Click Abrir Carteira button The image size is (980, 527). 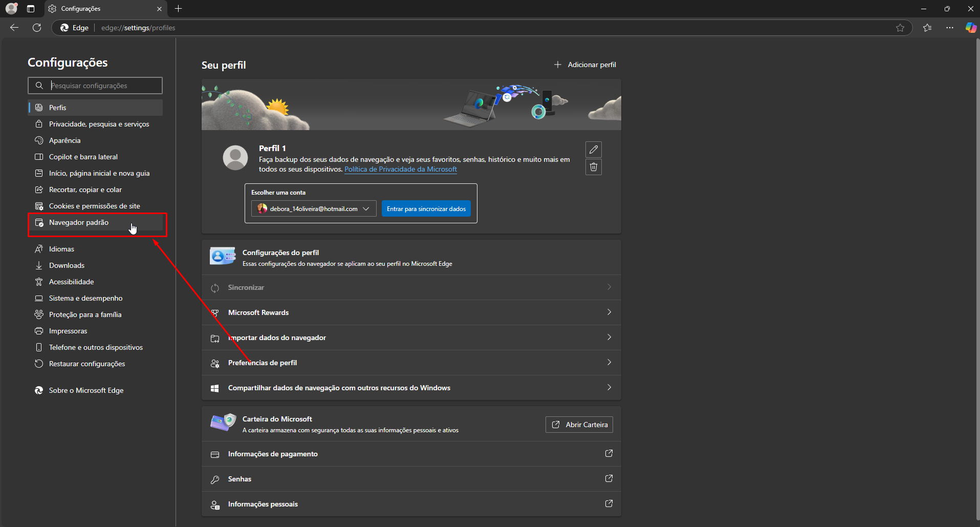point(579,425)
